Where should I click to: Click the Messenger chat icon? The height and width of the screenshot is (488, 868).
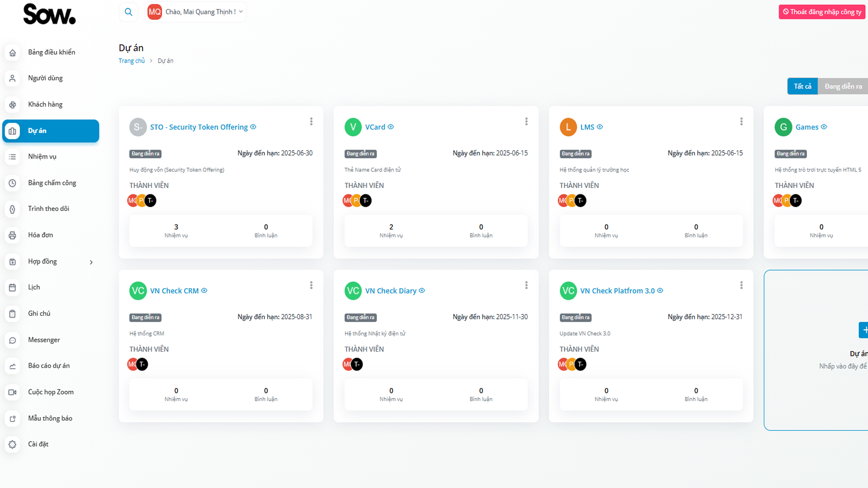click(x=13, y=340)
